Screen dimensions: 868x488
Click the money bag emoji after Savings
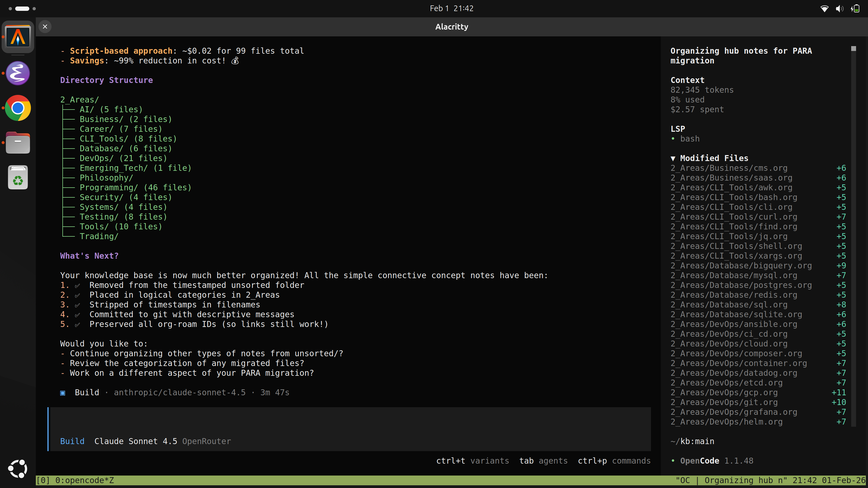235,61
